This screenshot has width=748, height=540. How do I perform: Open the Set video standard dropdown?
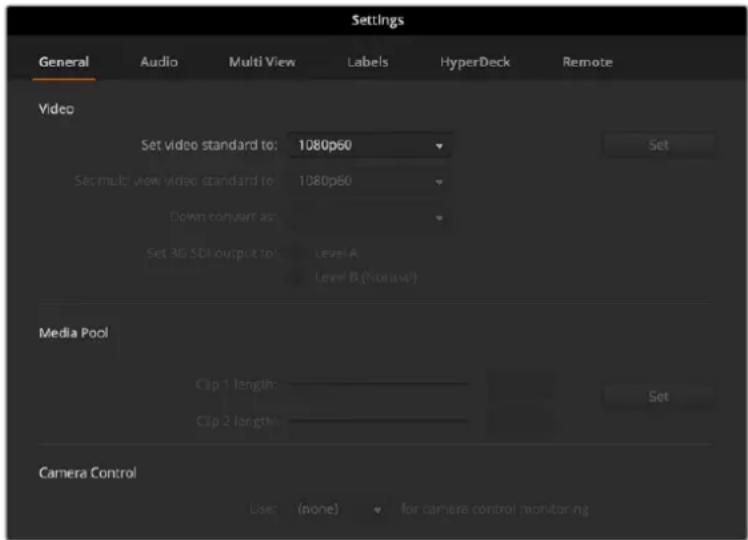(370, 145)
